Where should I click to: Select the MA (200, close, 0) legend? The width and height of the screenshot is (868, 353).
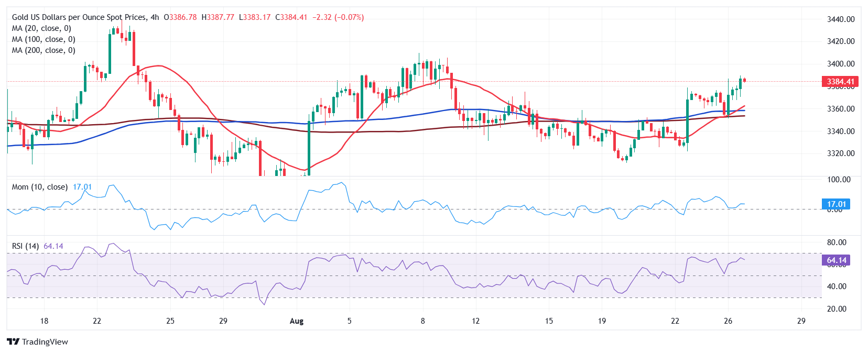tap(44, 50)
